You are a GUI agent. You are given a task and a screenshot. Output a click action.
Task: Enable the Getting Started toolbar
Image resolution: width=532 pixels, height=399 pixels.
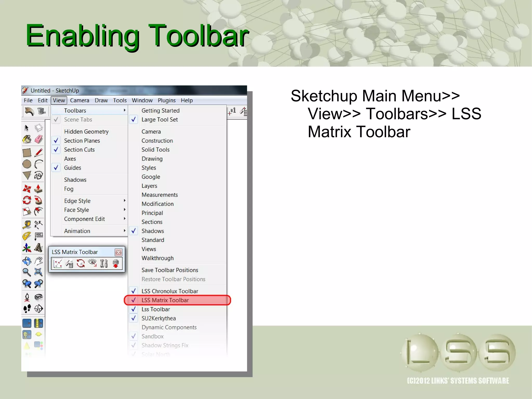[x=177, y=110]
